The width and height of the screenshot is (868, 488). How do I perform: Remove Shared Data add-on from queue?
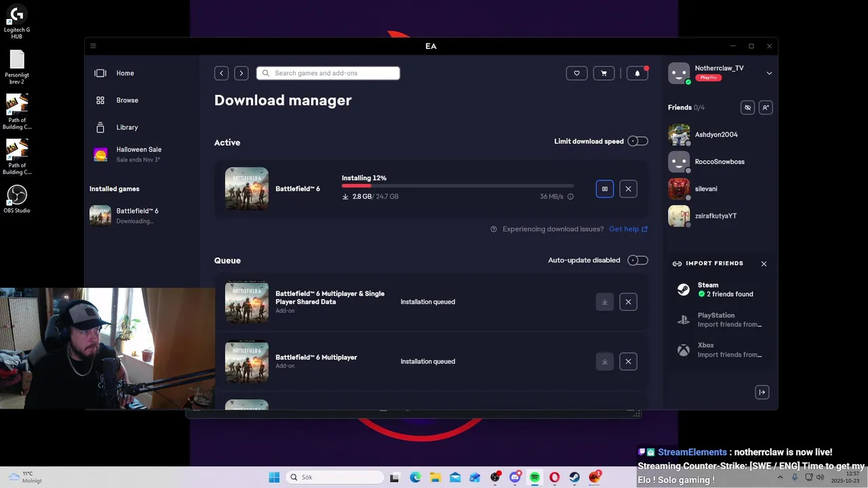click(628, 302)
